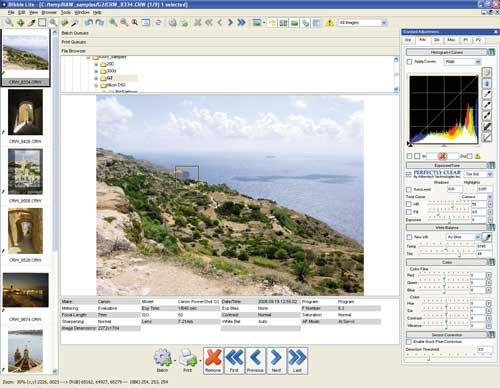Image resolution: width=500 pixels, height=388 pixels.
Task: Open the Window menu
Action: coord(82,12)
